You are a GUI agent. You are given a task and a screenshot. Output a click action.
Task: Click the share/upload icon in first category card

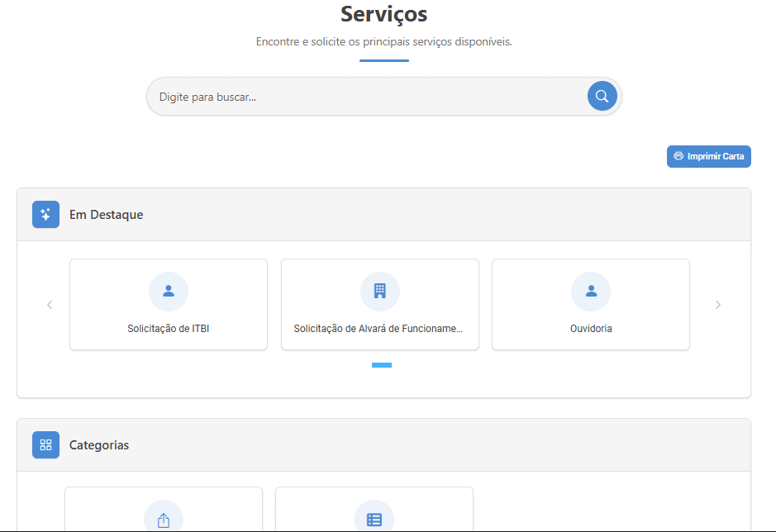pos(164,520)
